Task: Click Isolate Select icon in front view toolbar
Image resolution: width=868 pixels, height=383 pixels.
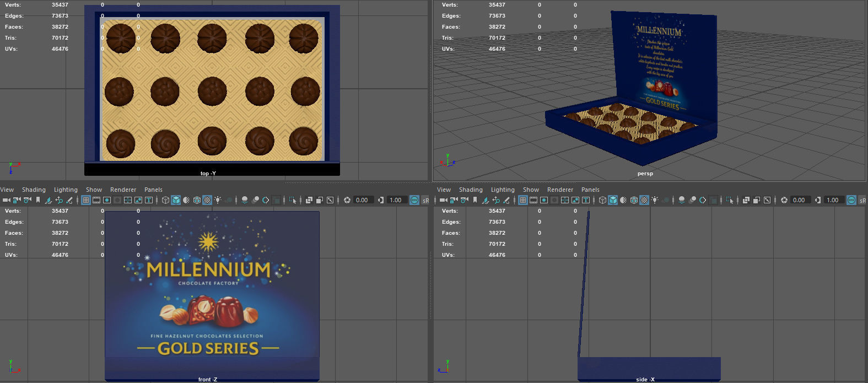Action: pos(293,200)
